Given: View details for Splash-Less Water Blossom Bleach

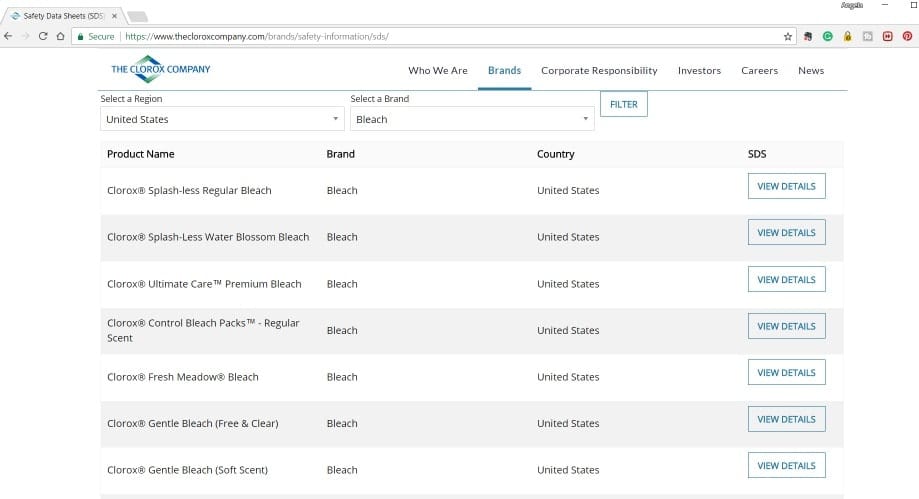Looking at the screenshot, I should (x=787, y=233).
